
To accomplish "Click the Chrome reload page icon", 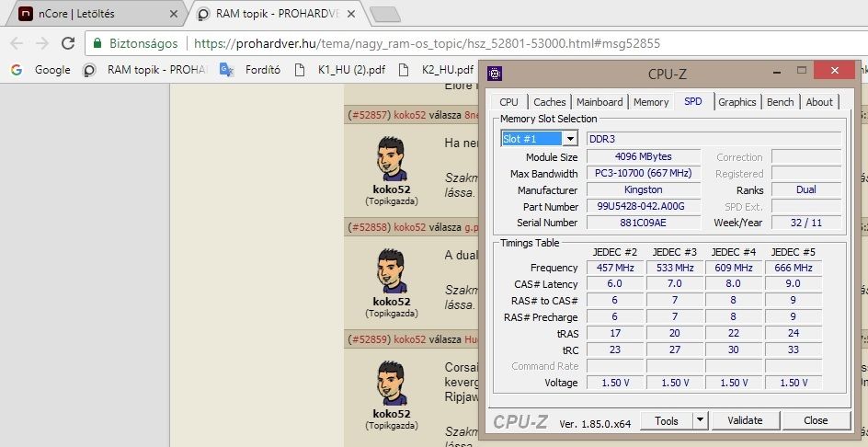I will click(68, 43).
